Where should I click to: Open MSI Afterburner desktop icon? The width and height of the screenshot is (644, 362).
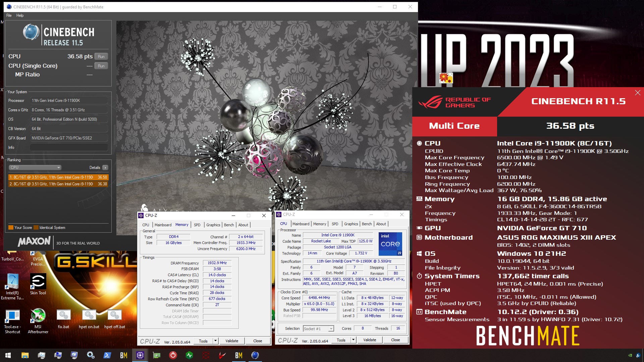(38, 321)
